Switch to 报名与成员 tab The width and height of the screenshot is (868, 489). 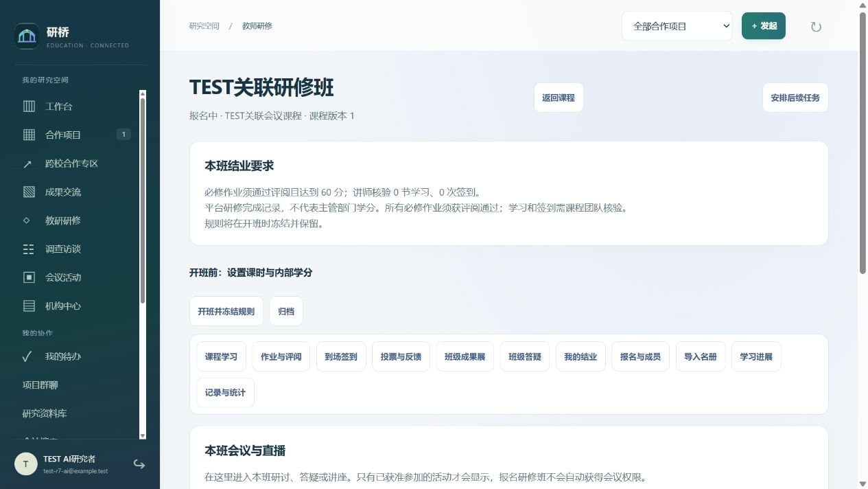click(x=641, y=356)
